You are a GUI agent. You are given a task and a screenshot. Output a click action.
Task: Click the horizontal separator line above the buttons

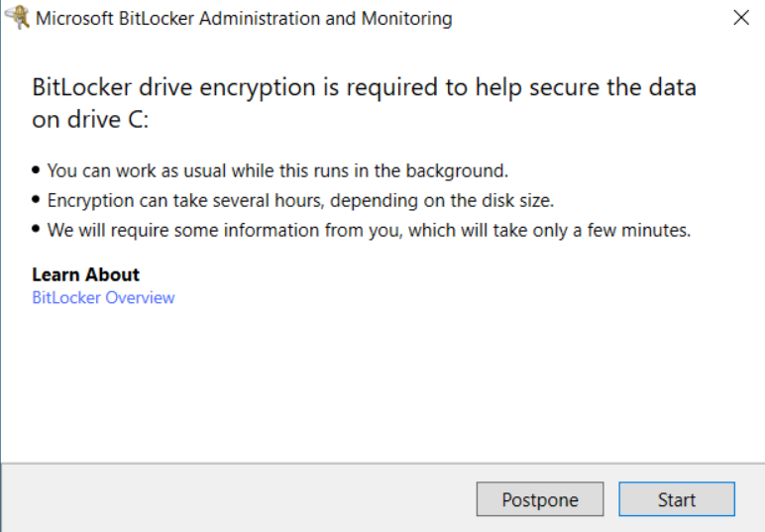click(x=382, y=464)
